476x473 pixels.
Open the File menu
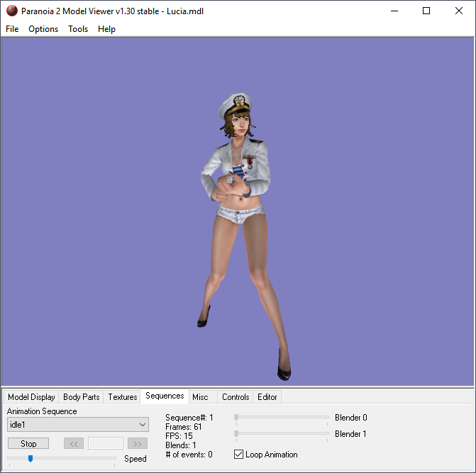click(12, 29)
